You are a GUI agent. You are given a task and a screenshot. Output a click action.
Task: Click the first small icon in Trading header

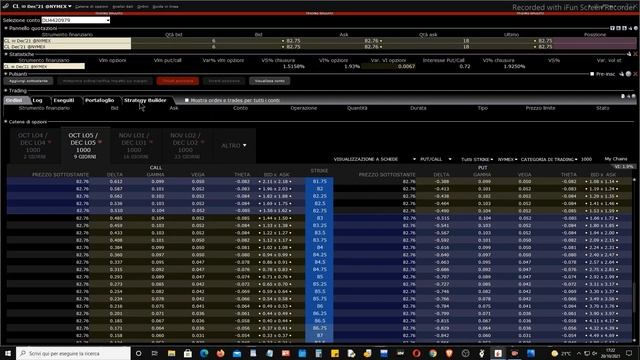pyautogui.click(x=623, y=96)
